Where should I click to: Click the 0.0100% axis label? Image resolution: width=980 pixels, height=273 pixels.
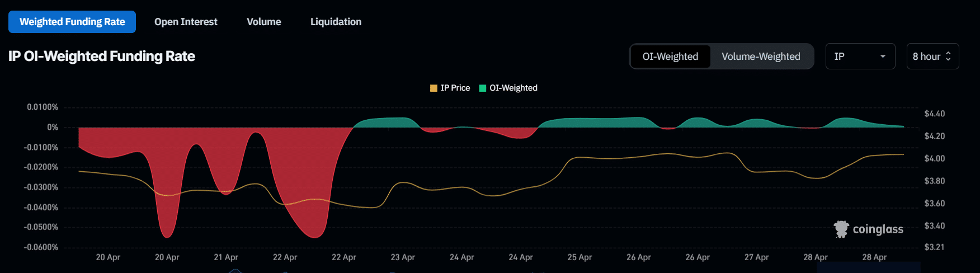[43, 107]
